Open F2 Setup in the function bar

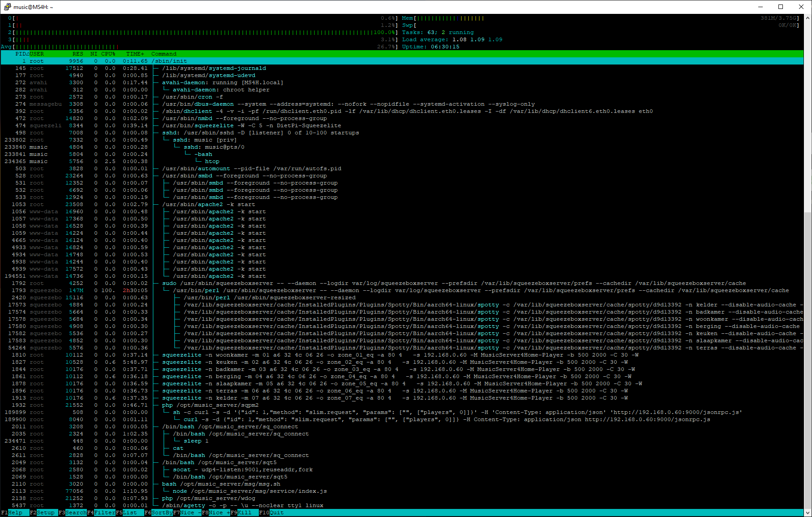tap(45, 513)
